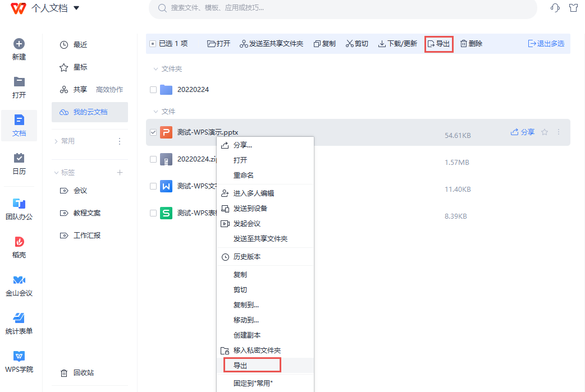The width and height of the screenshot is (585, 392).
Task: Check the 20220224.zip file checkbox
Action: click(x=153, y=159)
